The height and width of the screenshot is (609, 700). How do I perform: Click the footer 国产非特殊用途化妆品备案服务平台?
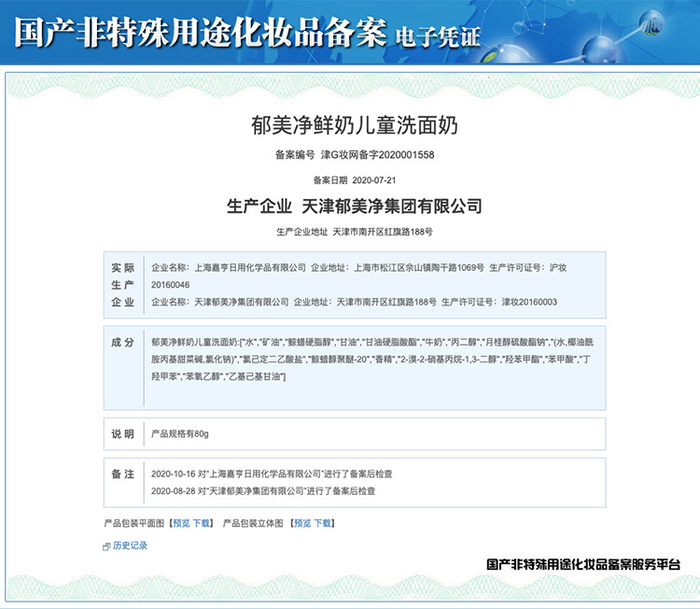click(x=583, y=565)
